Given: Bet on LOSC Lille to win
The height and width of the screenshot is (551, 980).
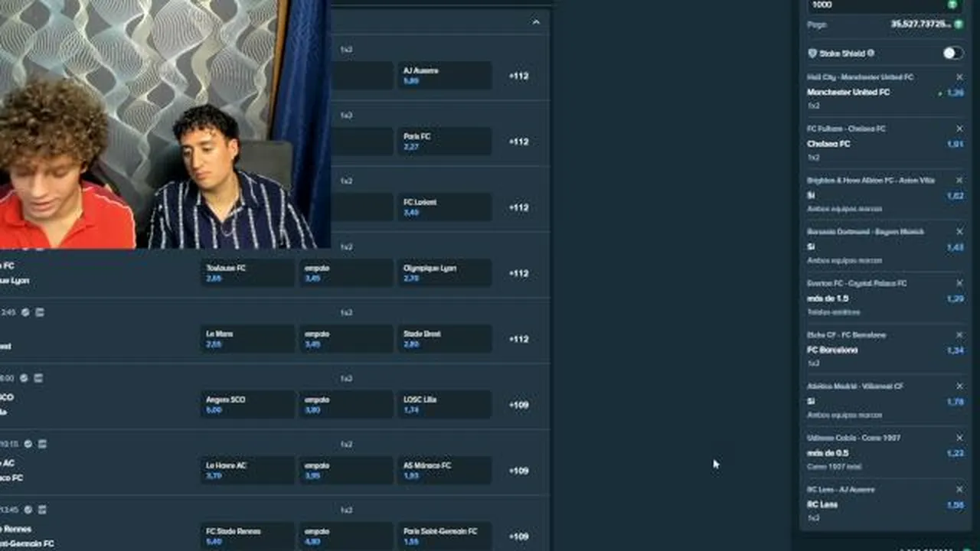Looking at the screenshot, I should [444, 404].
